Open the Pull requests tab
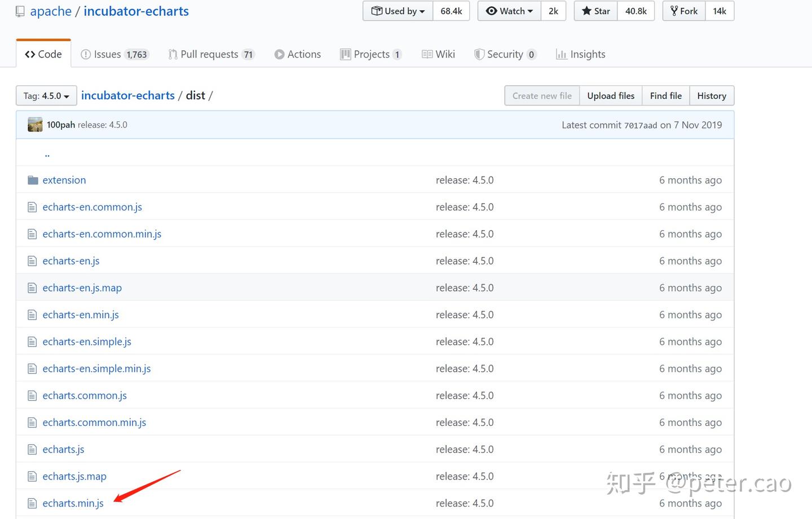 [x=211, y=54]
